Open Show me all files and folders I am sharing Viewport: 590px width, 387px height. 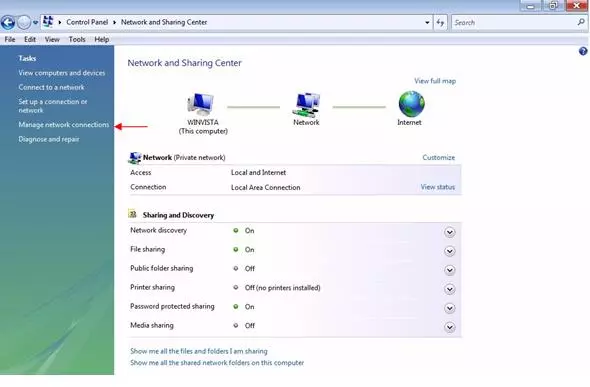(x=199, y=351)
